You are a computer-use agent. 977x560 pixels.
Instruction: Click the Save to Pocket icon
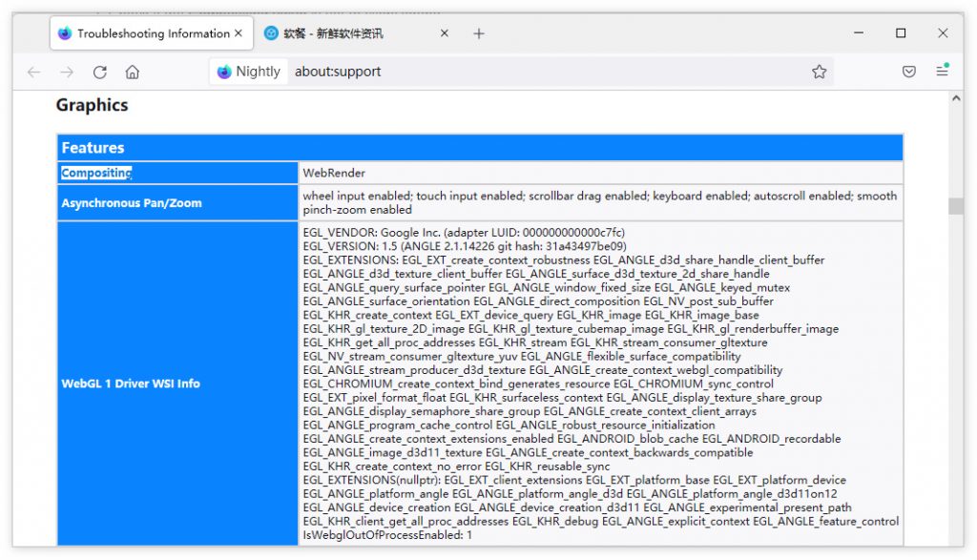coord(909,72)
